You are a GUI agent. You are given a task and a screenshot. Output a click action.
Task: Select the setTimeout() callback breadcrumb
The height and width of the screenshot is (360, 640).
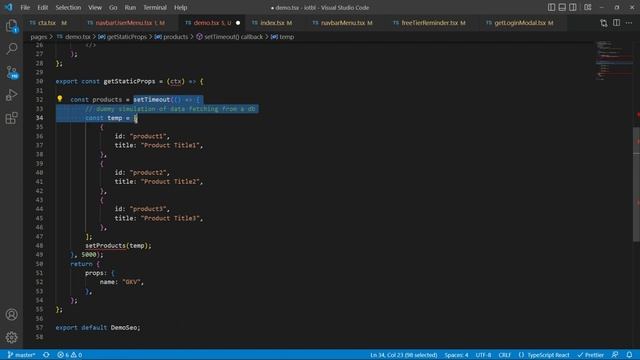[x=229, y=37]
